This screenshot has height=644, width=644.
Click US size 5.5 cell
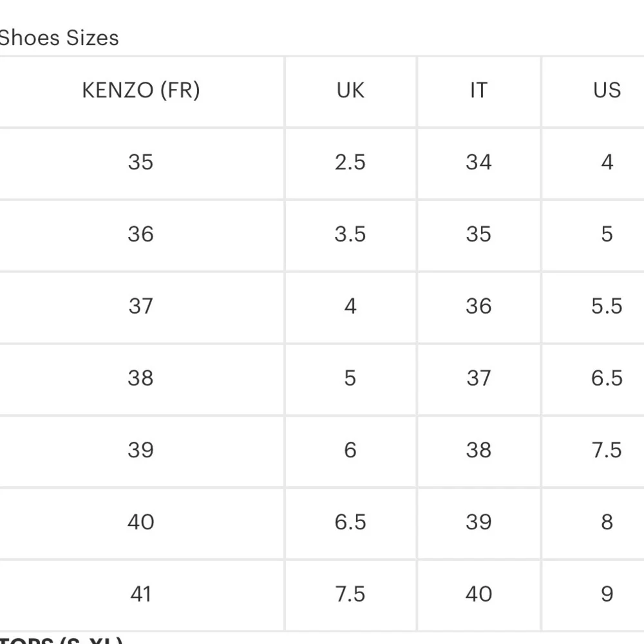[x=607, y=306]
